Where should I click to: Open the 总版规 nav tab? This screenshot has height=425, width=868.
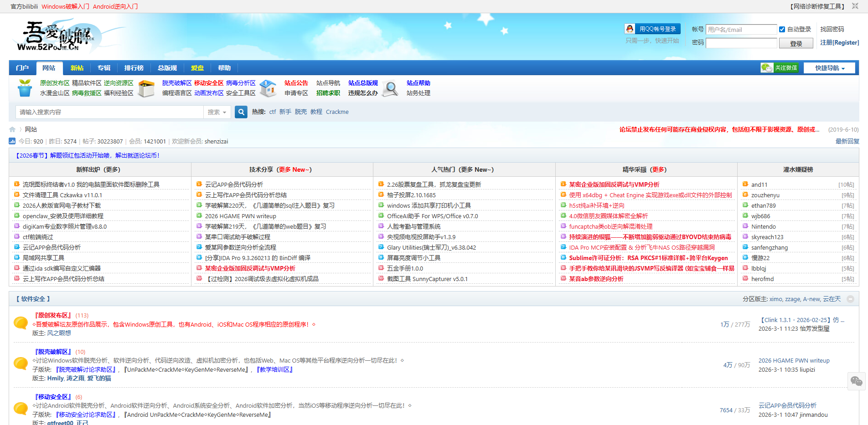click(x=167, y=68)
